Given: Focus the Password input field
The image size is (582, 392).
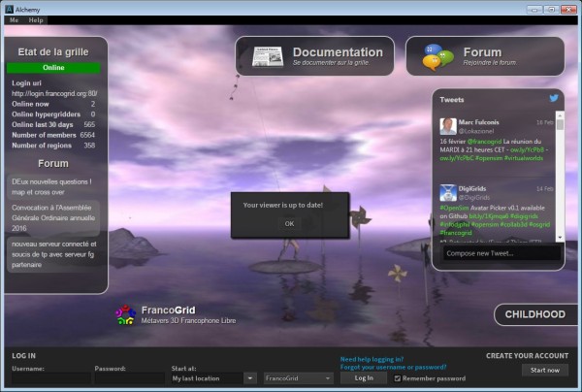Looking at the screenshot, I should (x=130, y=378).
